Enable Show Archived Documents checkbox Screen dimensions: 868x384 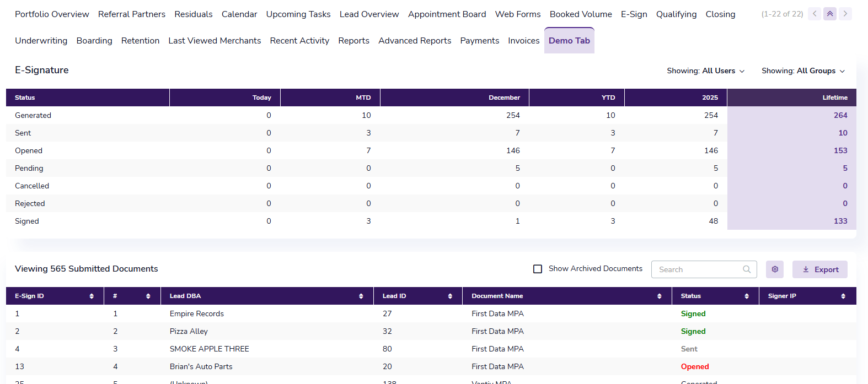[538, 269]
